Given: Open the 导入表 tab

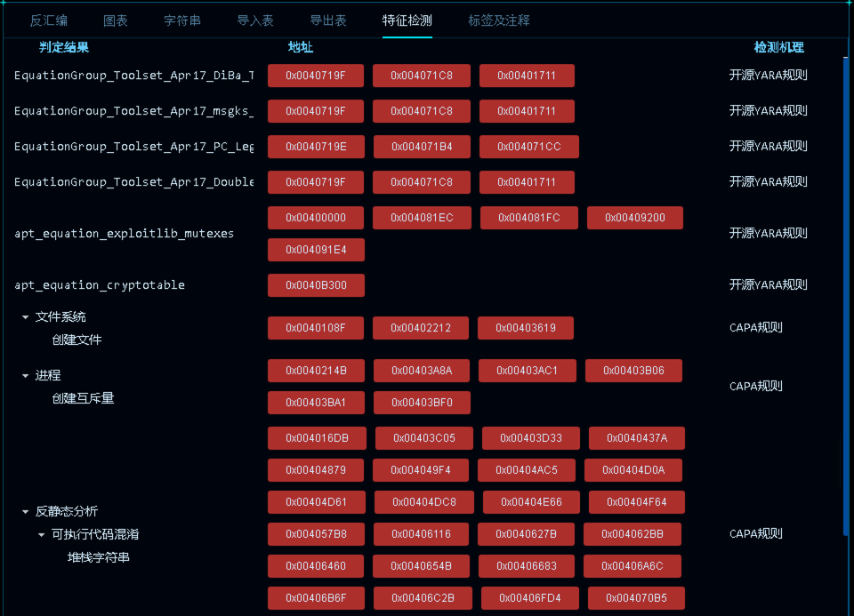Looking at the screenshot, I should click(x=255, y=20).
